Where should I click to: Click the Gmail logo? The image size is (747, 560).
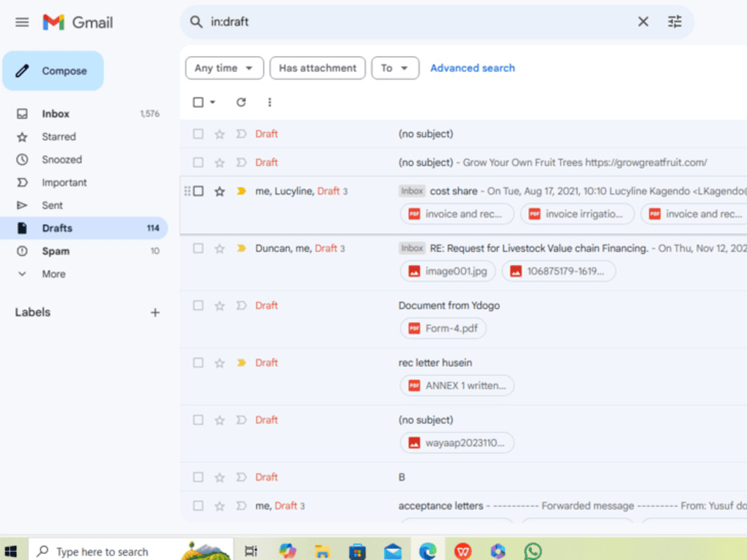coord(78,22)
